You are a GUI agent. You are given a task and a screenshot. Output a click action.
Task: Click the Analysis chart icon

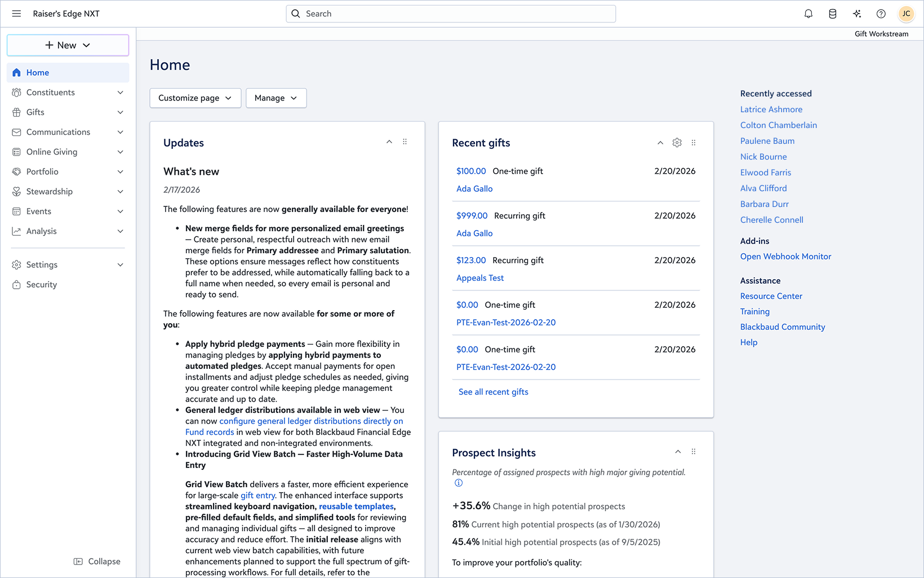(16, 231)
